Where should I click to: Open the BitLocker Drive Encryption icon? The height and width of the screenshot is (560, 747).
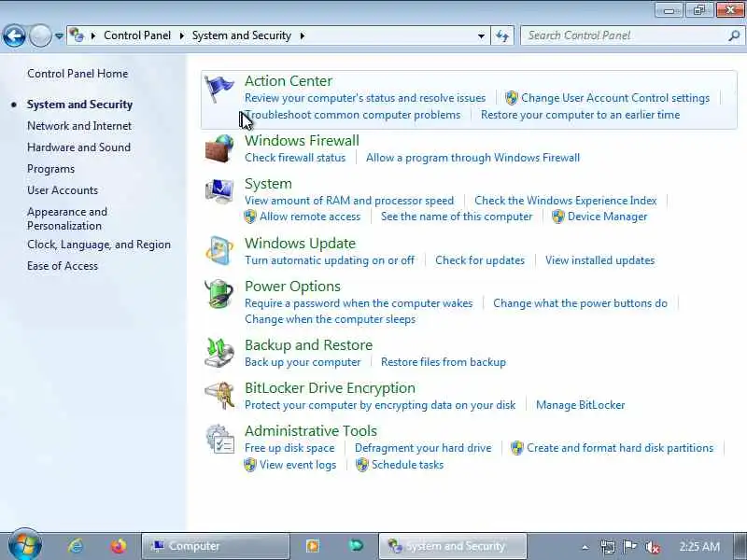219,396
